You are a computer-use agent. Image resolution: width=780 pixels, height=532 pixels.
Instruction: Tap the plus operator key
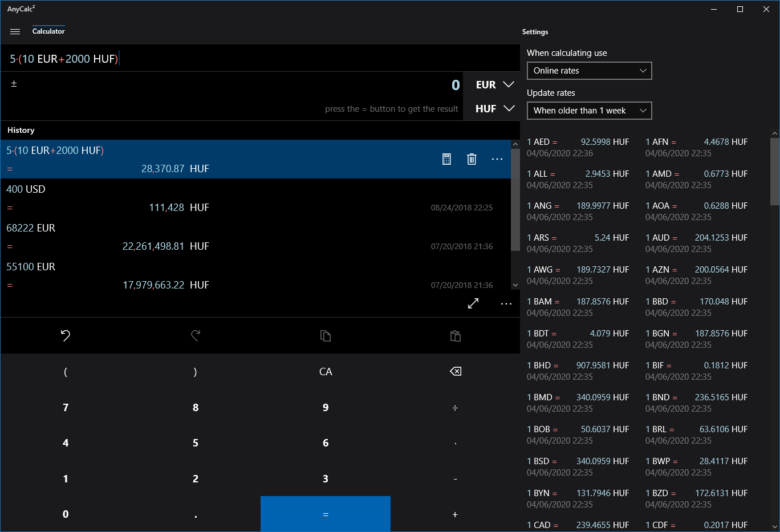pyautogui.click(x=456, y=514)
